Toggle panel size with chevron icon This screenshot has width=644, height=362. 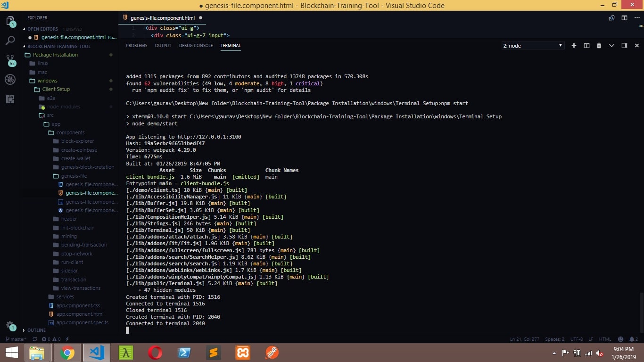point(611,46)
